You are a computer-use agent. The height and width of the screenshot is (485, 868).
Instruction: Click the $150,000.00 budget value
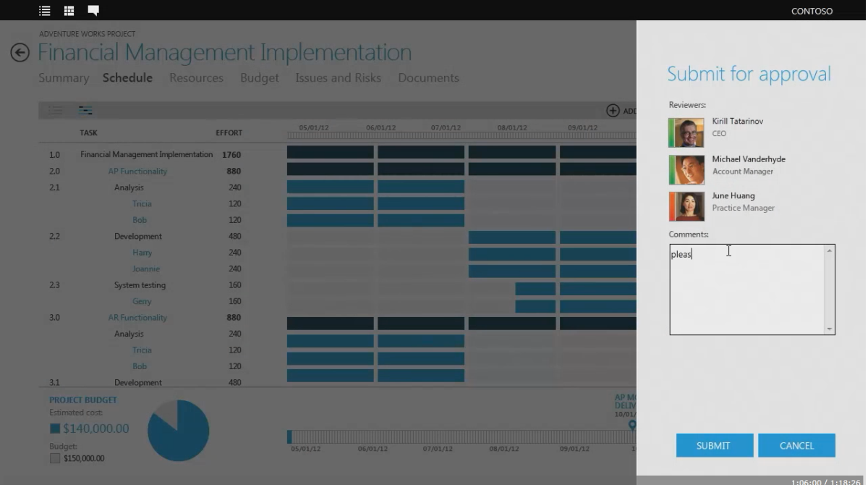[84, 458]
